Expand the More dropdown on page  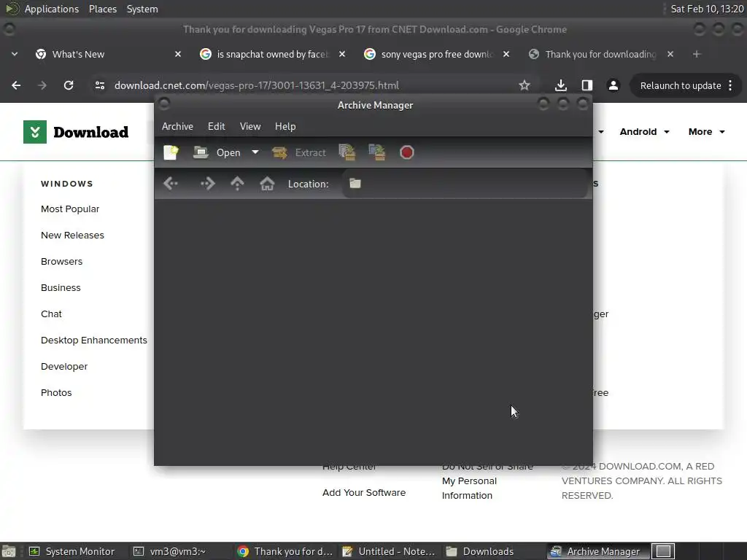tap(706, 132)
